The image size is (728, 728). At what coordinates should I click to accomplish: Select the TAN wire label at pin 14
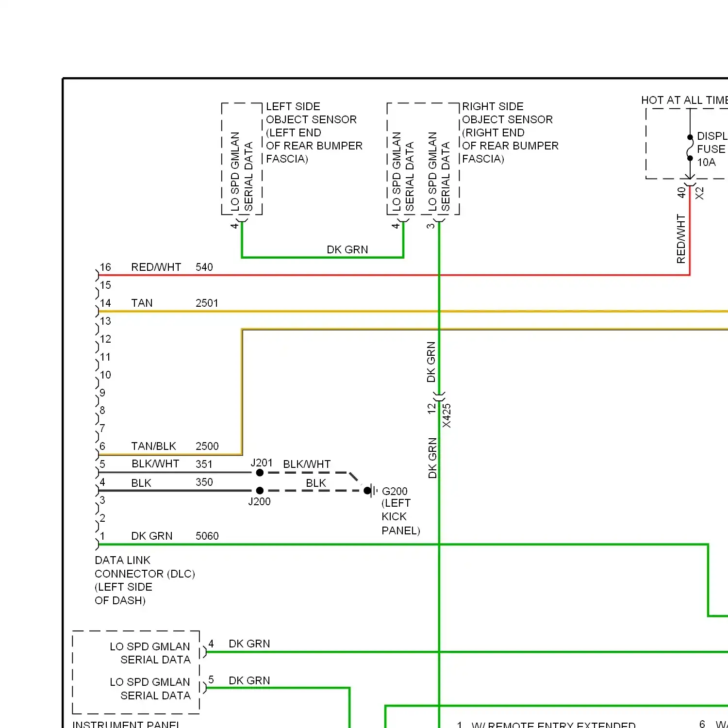pos(142,303)
